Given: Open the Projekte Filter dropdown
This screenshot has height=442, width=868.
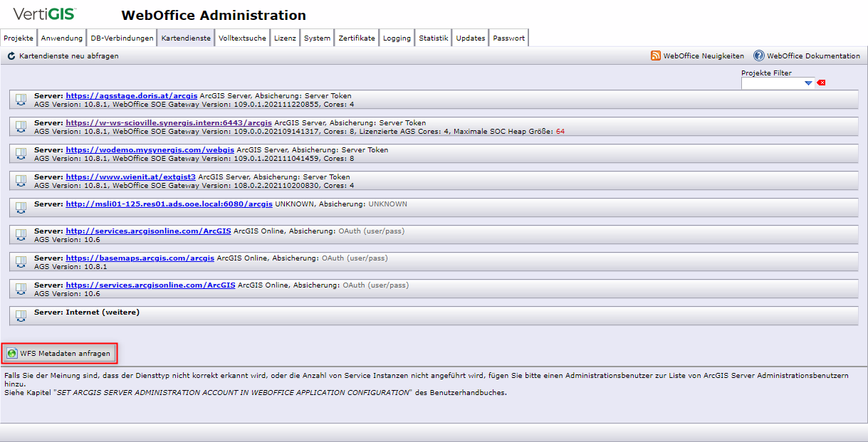Looking at the screenshot, I should click(x=808, y=83).
